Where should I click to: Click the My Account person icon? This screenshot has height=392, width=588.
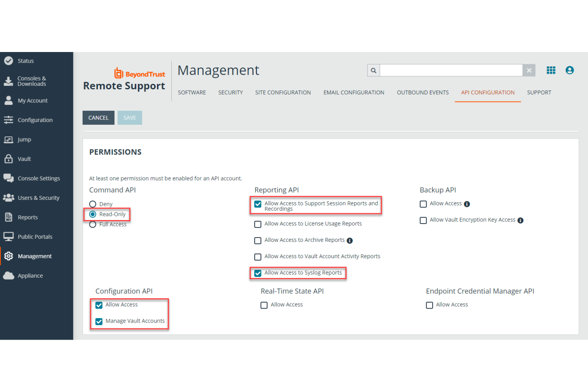(x=8, y=100)
